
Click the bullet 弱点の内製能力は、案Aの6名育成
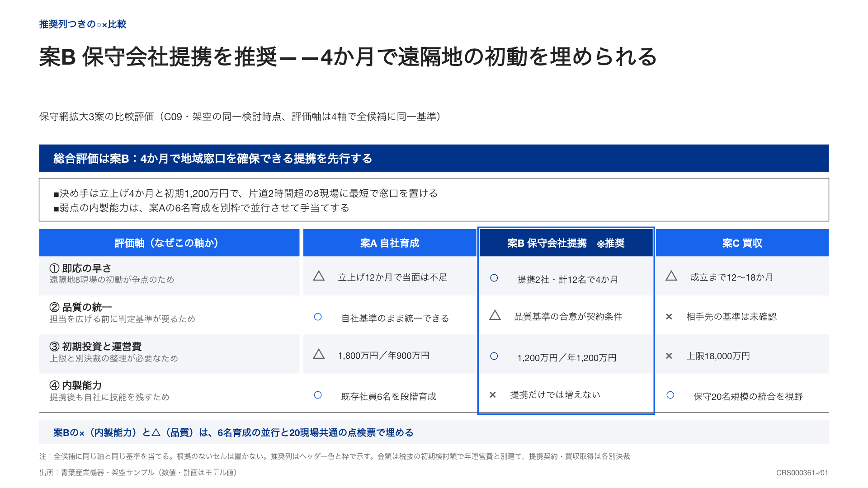(x=201, y=208)
